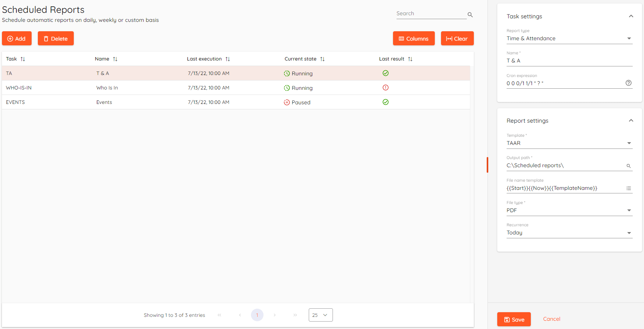This screenshot has height=329, width=644.
Task: Sort by Last result column
Action: 410,59
